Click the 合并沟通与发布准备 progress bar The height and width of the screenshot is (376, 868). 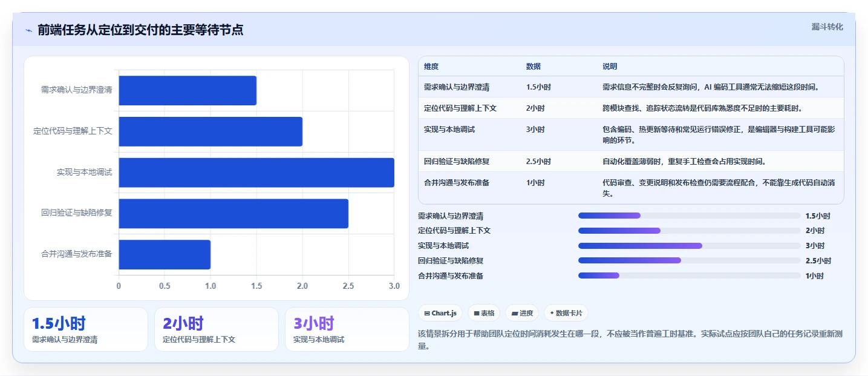[690, 275]
